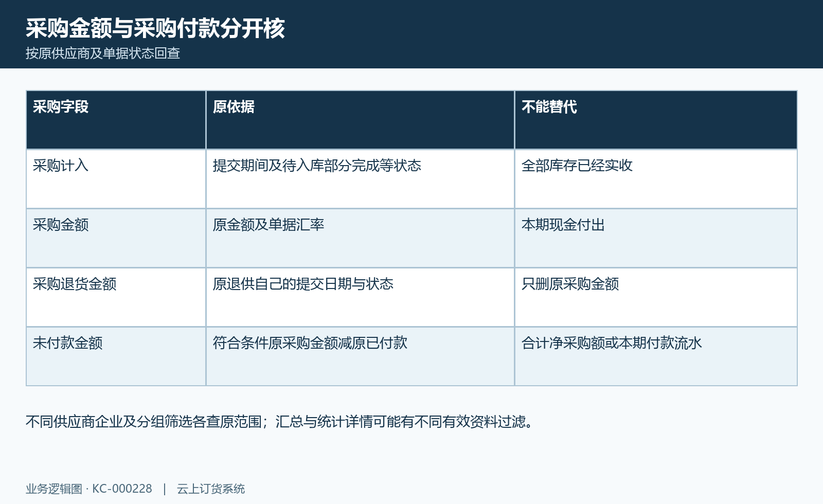Click the subtitle 按原供应商及单据状态回查
This screenshot has height=504, width=823.
(103, 53)
